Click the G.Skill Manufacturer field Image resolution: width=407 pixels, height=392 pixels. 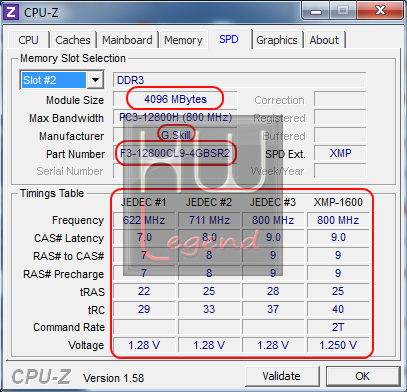pos(175,135)
